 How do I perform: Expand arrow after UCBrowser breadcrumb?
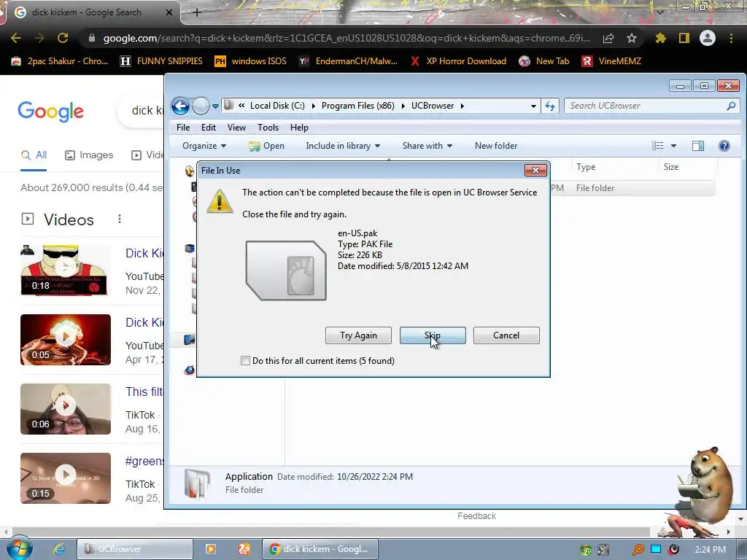tap(462, 106)
